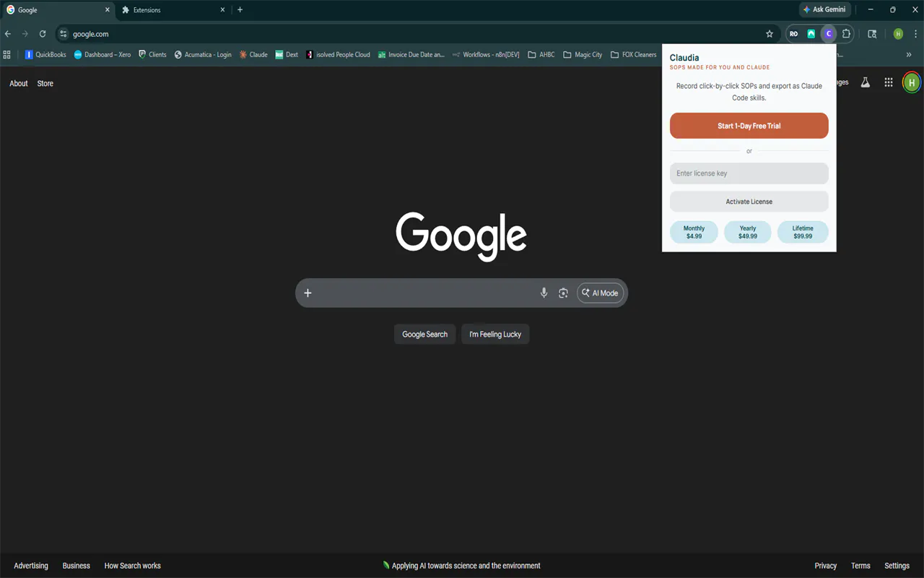Image resolution: width=924 pixels, height=578 pixels.
Task: Open Applying AI towards science link
Action: pyautogui.click(x=462, y=566)
